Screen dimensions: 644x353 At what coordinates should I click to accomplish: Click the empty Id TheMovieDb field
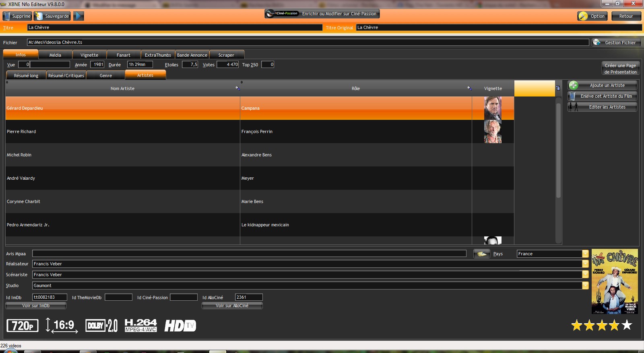pyautogui.click(x=118, y=297)
